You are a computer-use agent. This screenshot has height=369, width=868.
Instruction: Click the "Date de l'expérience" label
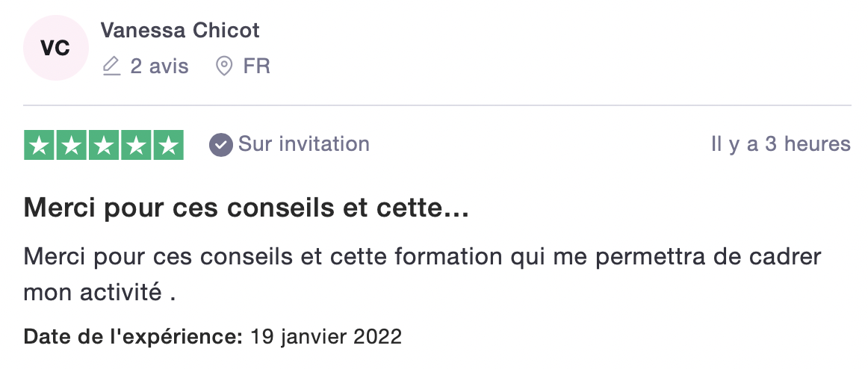point(134,336)
